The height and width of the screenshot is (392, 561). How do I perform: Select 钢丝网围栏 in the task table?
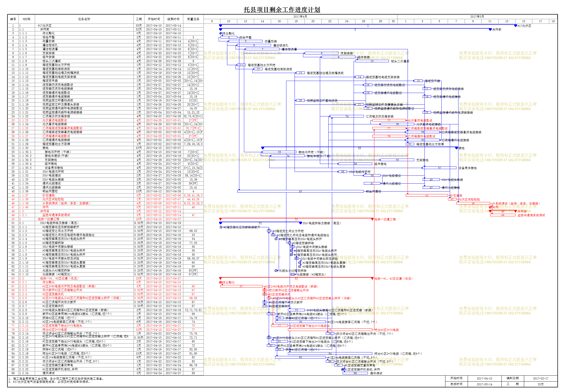(x=50, y=191)
